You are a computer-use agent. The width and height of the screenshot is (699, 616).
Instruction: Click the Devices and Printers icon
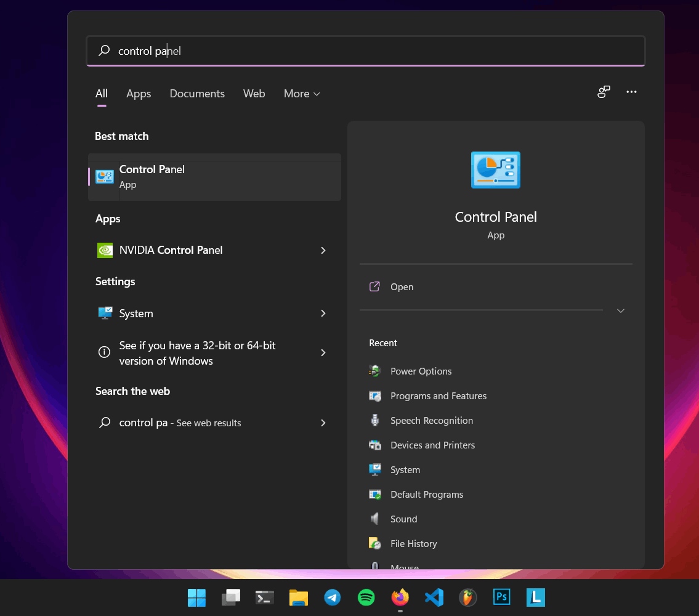[x=375, y=445]
